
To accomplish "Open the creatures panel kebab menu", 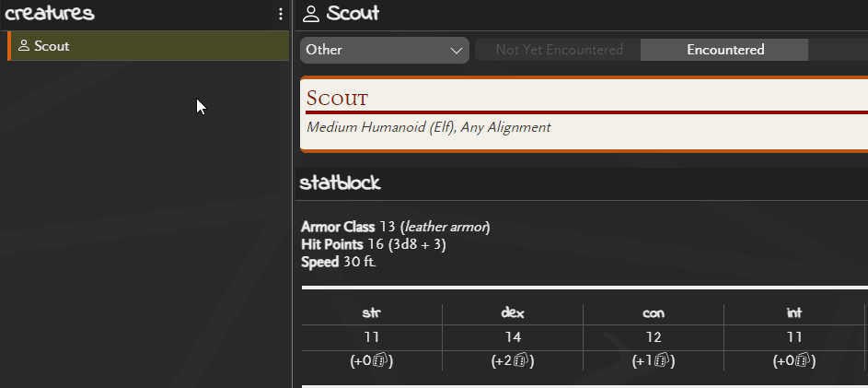I will pos(281,14).
